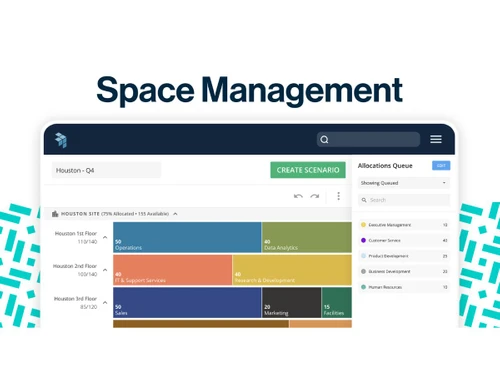Click the purple dot beside Customer Service

(363, 240)
